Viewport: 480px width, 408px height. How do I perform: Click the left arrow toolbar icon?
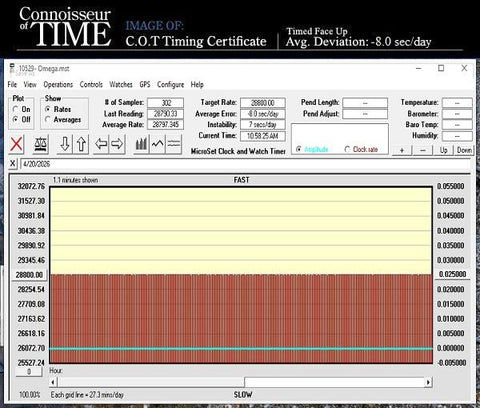coord(101,144)
